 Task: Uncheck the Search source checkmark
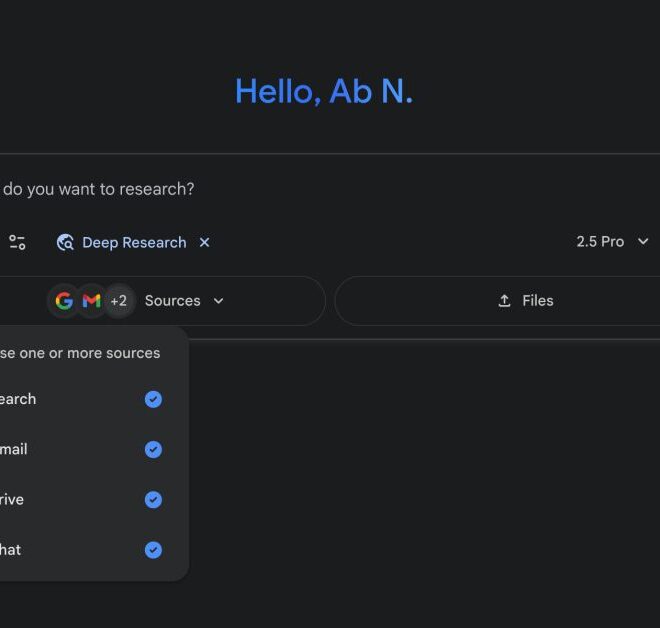pyautogui.click(x=153, y=399)
